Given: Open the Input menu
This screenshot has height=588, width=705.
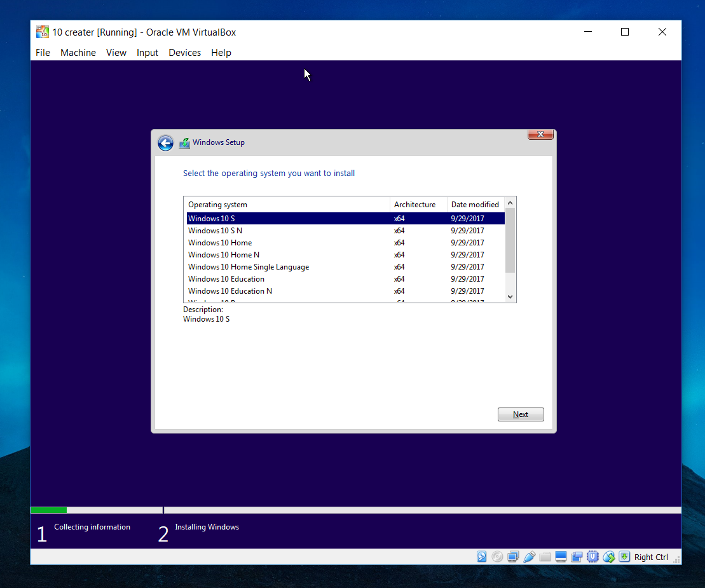Looking at the screenshot, I should click(147, 53).
